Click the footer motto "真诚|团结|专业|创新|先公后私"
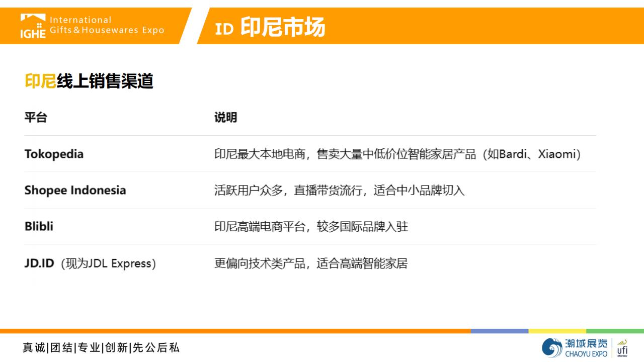This screenshot has width=644, height=362. pyautogui.click(x=101, y=347)
